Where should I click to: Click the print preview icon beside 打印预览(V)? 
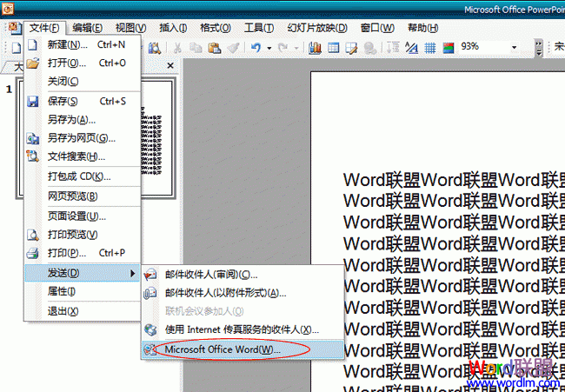(33, 234)
